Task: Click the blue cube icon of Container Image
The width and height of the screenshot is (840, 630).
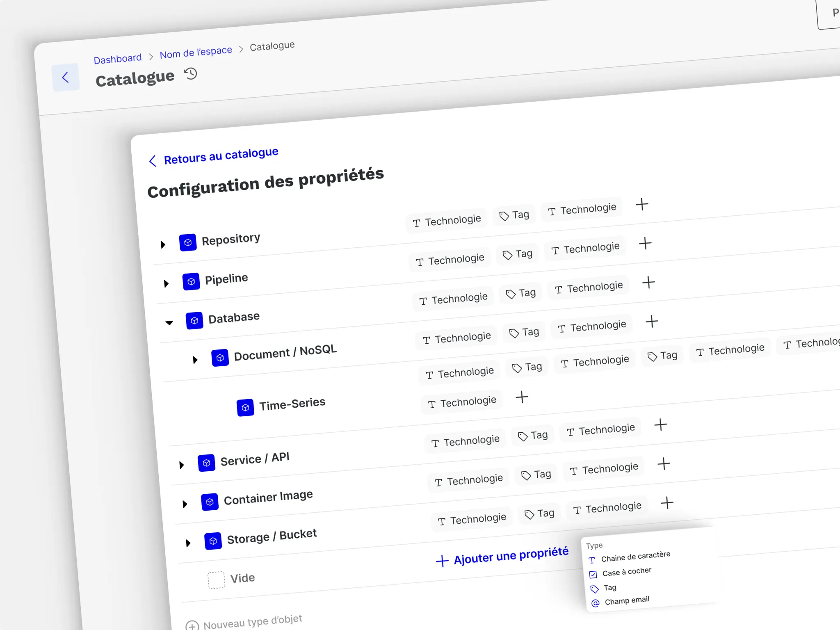Action: click(210, 502)
